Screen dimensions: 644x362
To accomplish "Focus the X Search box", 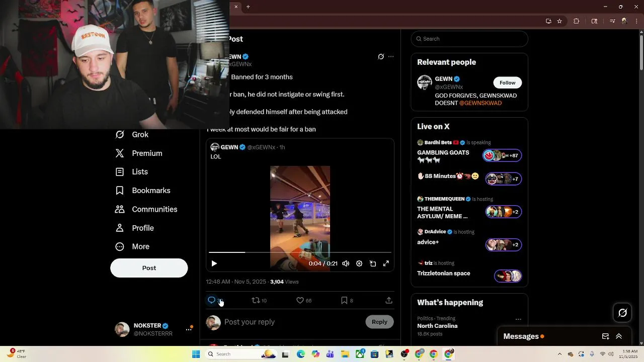I will (x=469, y=39).
